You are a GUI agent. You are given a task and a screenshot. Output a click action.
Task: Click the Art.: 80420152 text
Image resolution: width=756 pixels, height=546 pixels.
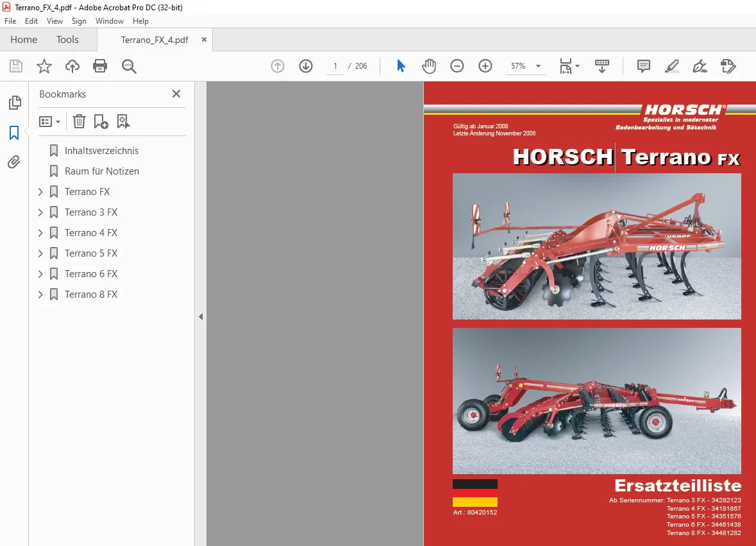475,512
